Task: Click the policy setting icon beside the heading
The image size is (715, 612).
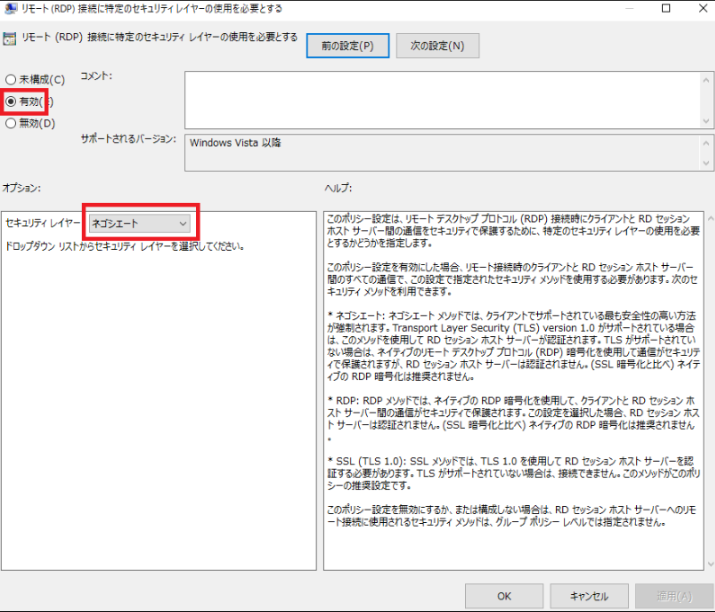Action: coord(9,39)
